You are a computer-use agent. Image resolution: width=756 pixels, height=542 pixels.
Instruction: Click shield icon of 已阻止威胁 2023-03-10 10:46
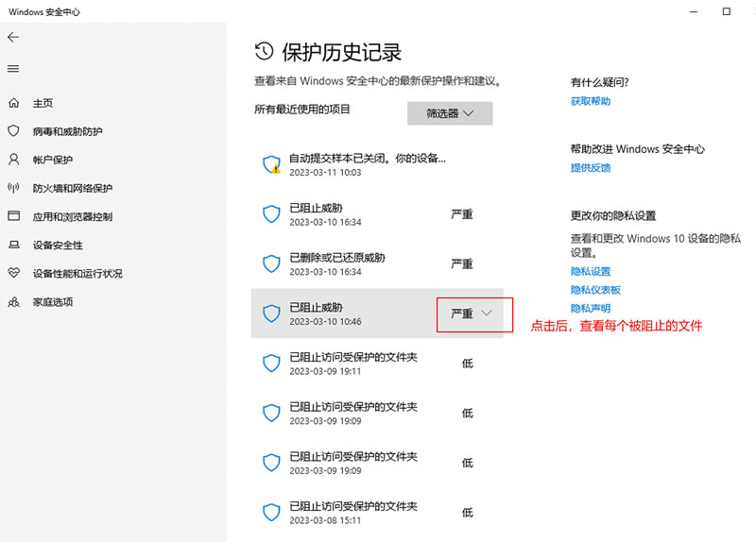[271, 313]
